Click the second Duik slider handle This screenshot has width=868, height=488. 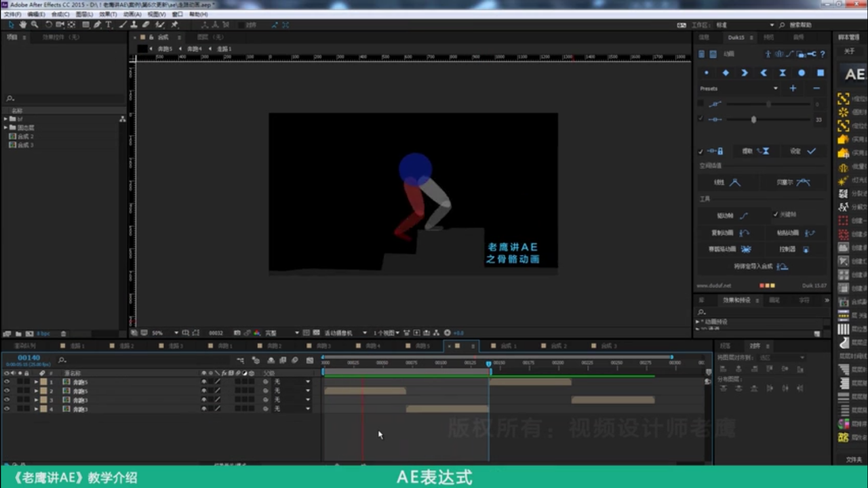pos(753,119)
